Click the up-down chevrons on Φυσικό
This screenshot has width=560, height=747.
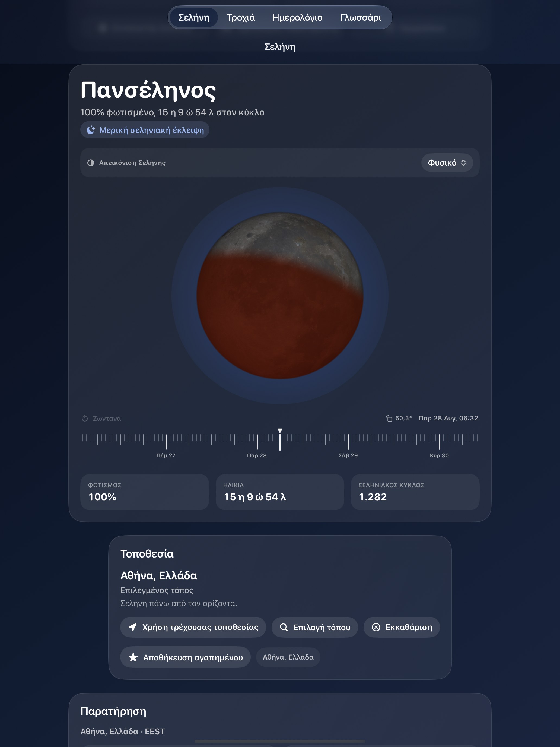(x=463, y=163)
